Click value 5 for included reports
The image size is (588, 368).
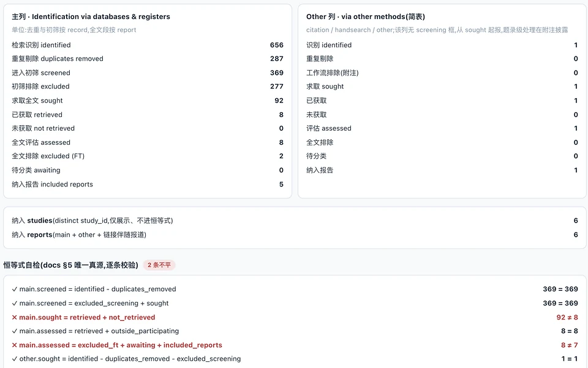tap(281, 185)
